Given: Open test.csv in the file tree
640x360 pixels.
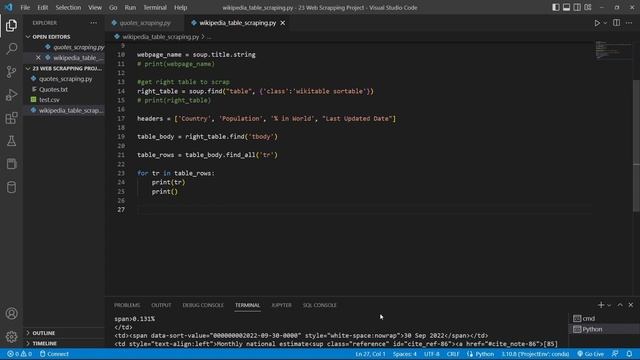Looking at the screenshot, I should click(x=64, y=100).
